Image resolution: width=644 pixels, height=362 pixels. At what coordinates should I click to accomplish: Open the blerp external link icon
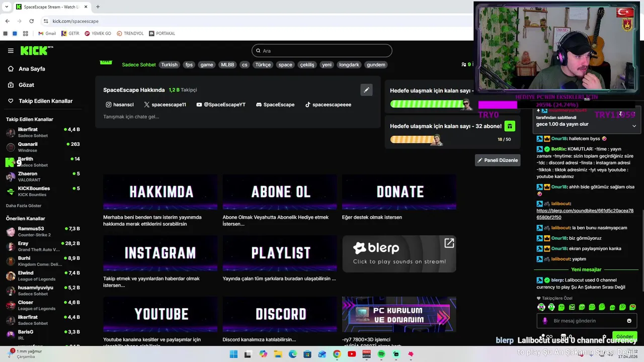click(449, 243)
